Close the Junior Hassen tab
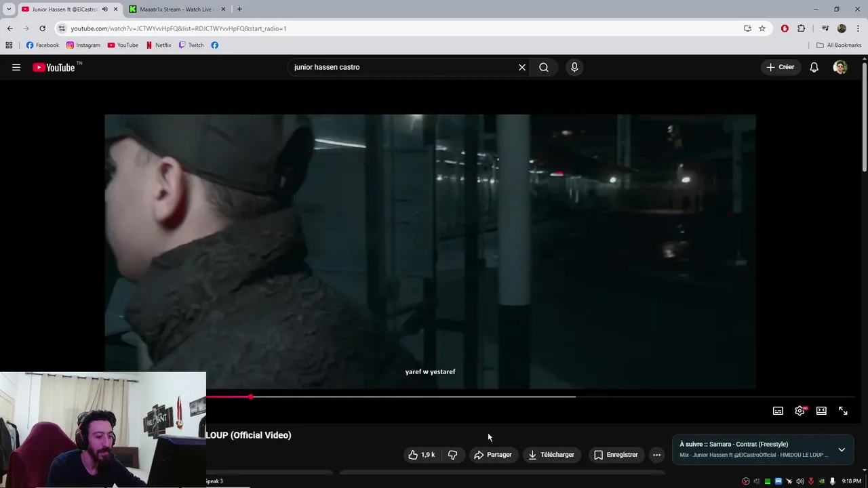Screen dimensions: 868x488 [x=116, y=9]
